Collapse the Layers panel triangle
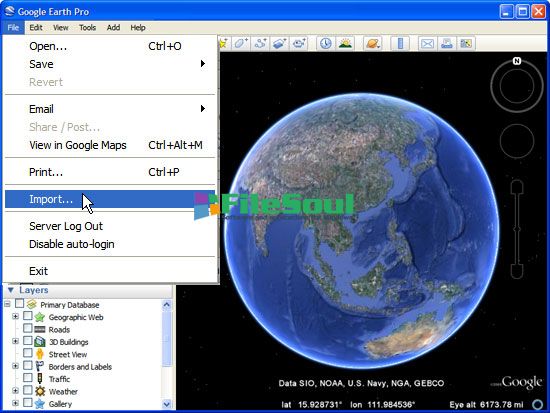This screenshot has height=413, width=550. pyautogui.click(x=11, y=290)
